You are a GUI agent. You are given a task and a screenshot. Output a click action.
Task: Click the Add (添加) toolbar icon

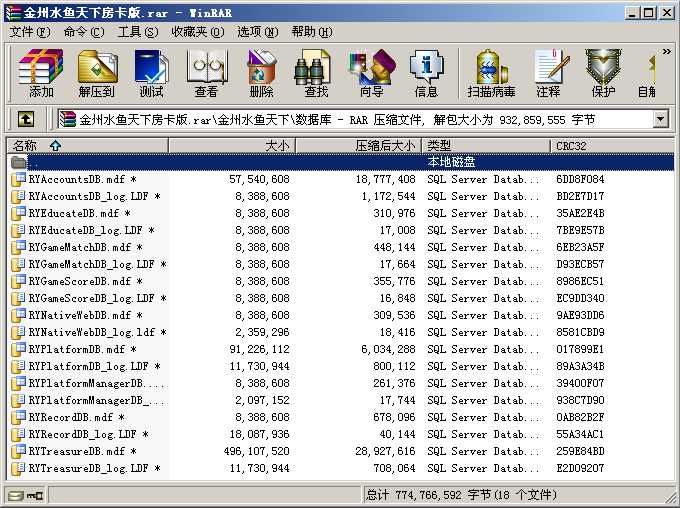(x=41, y=72)
